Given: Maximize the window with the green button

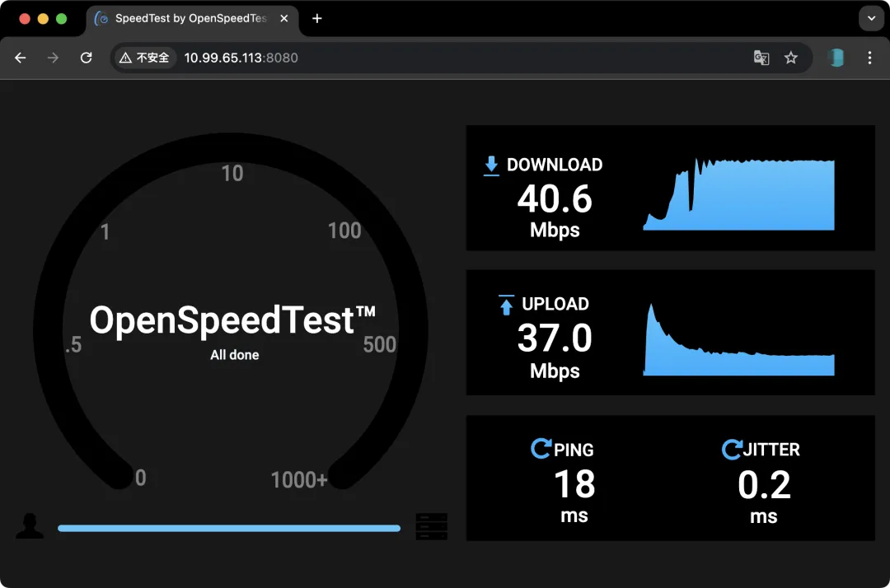Looking at the screenshot, I should click(61, 19).
